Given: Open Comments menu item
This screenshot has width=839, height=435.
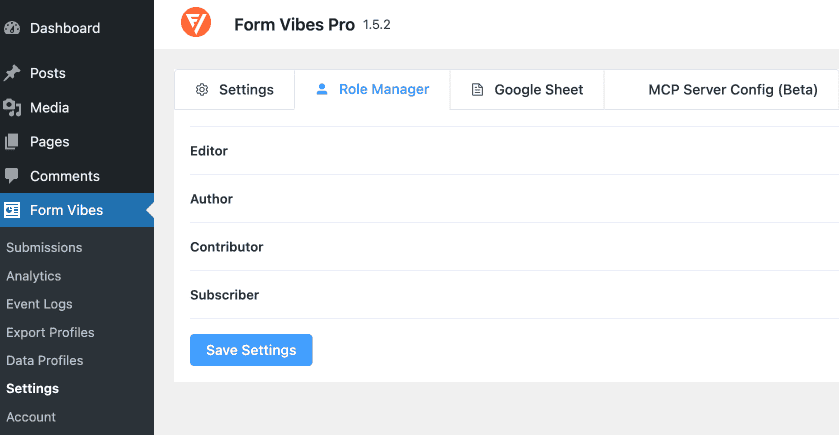Looking at the screenshot, I should [x=77, y=176].
